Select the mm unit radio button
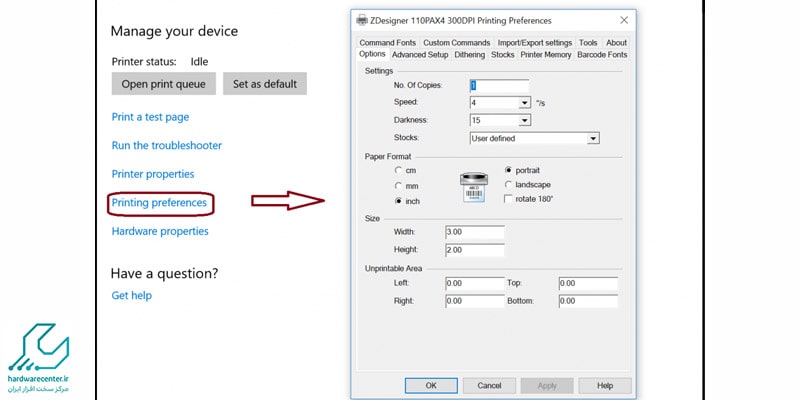 click(398, 186)
